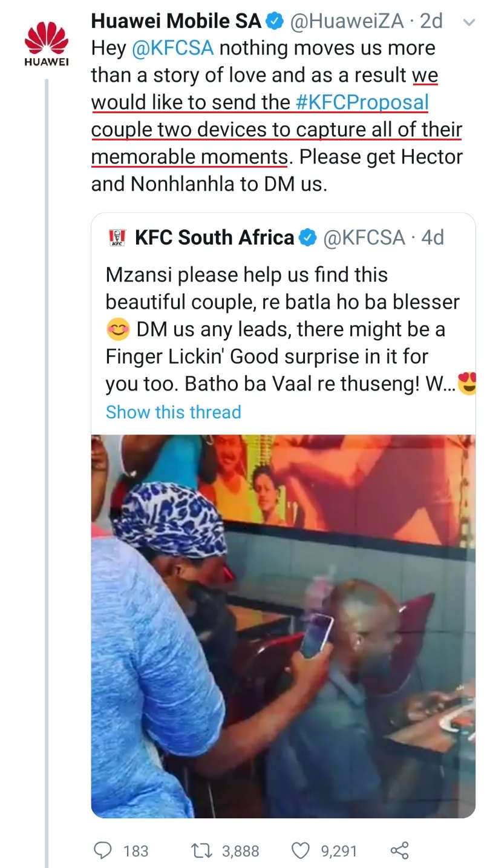Click the reply speech bubble icon

pyautogui.click(x=103, y=850)
